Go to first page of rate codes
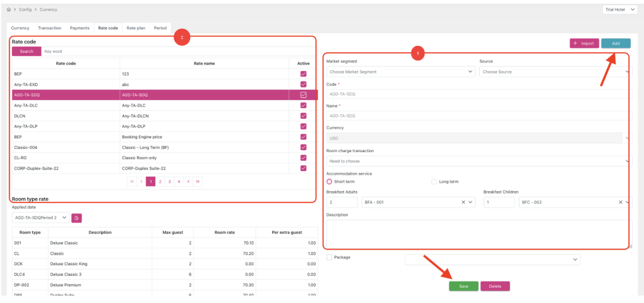This screenshot has height=303, width=644. 132,181
